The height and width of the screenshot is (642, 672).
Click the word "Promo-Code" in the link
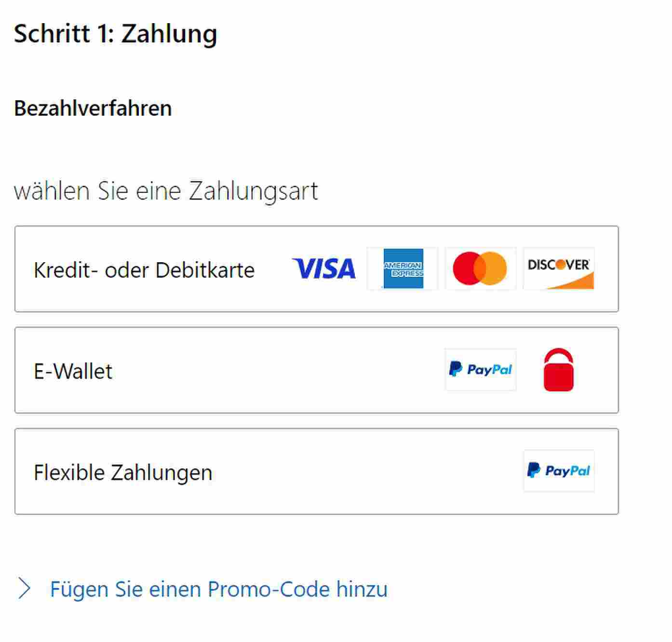(269, 589)
